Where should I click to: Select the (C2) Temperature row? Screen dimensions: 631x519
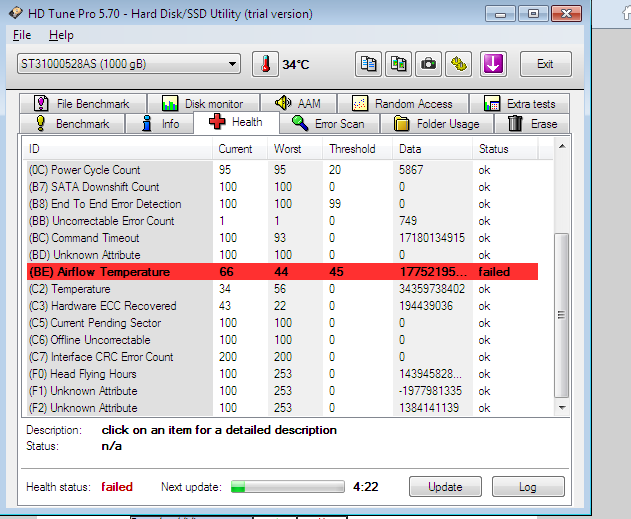pos(283,289)
